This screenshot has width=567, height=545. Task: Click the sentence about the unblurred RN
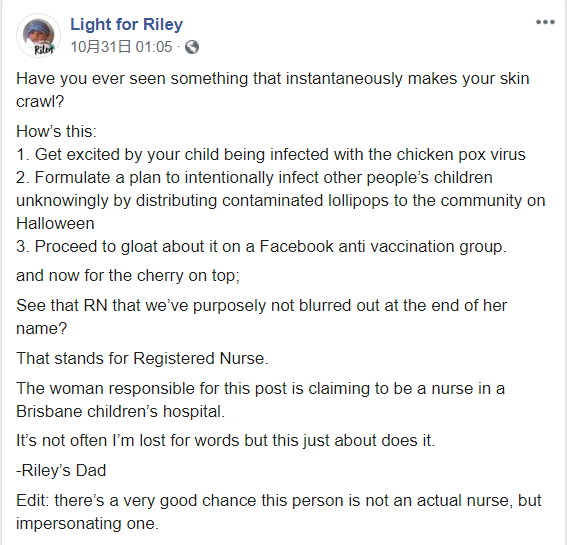tap(261, 317)
